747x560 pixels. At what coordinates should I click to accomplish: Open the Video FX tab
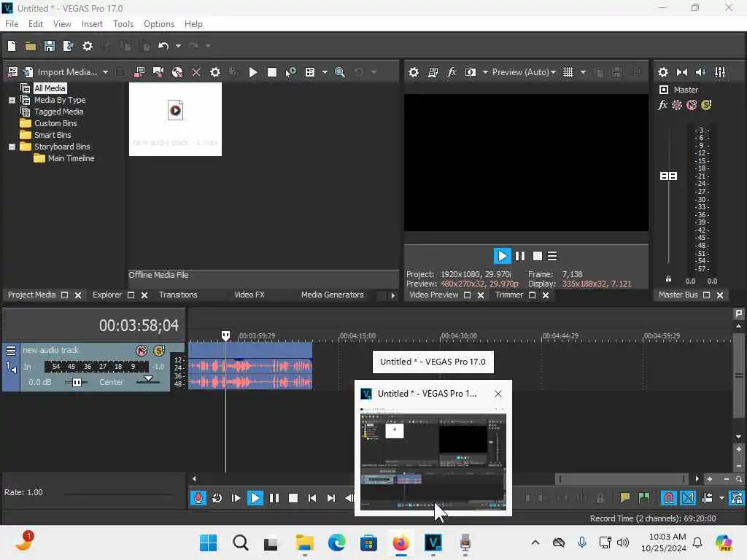tap(249, 295)
